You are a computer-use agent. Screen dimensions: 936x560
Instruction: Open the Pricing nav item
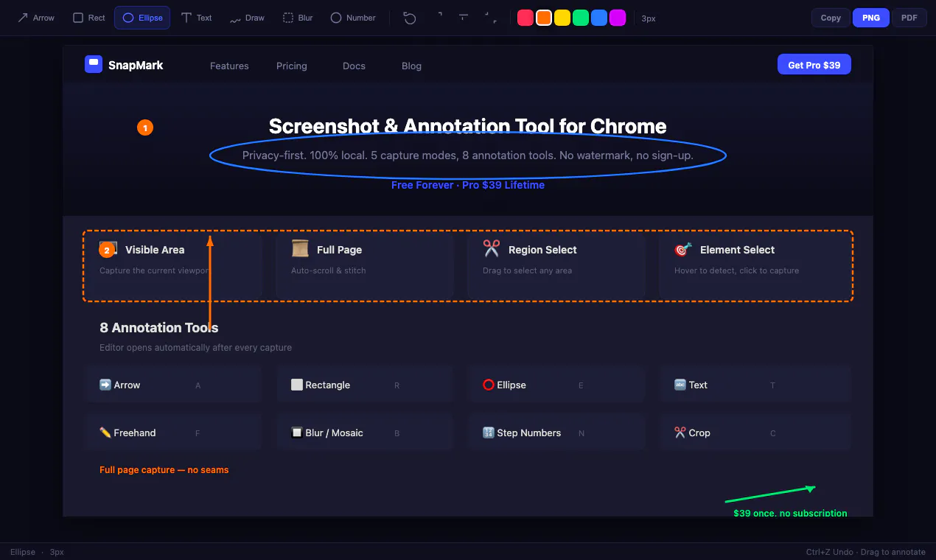coord(292,66)
